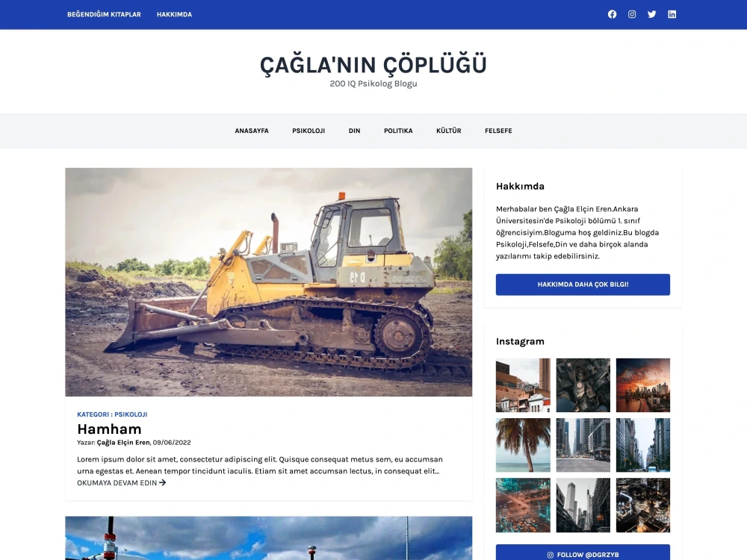Open the Psikoloji category menu
The height and width of the screenshot is (560, 747).
pos(309,131)
